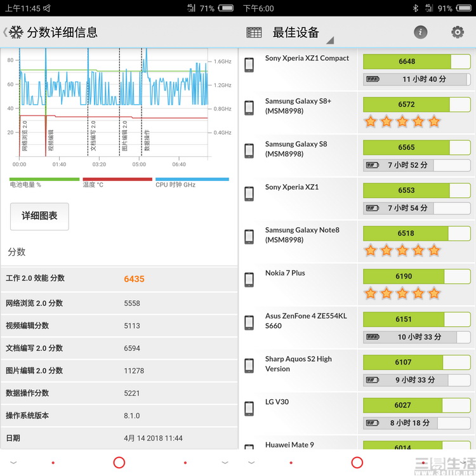Tap the left screen's leftmost nav chevron
This screenshot has height=476, width=476.
[x=13, y=463]
